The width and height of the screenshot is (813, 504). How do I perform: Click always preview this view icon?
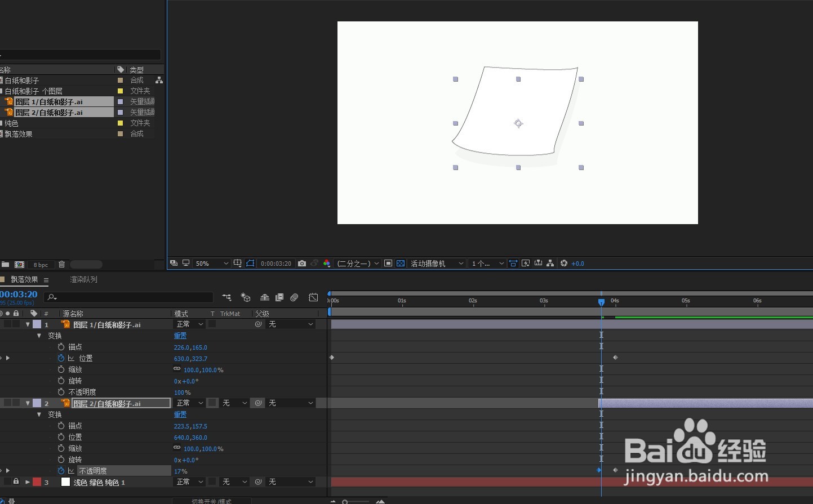click(174, 264)
